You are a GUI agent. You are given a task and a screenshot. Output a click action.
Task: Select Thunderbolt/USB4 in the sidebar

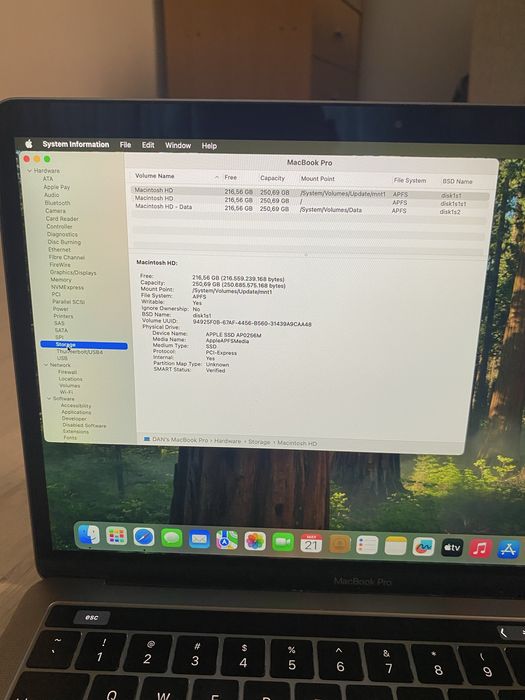79,352
